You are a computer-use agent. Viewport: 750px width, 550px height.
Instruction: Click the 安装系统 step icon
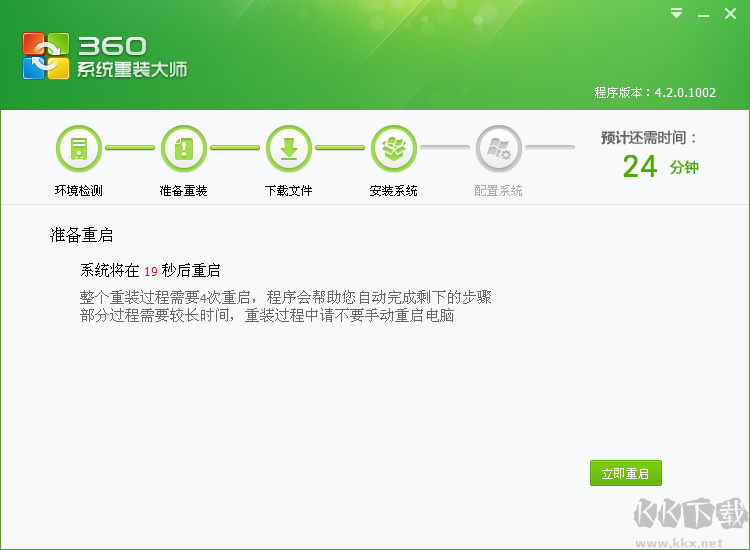(x=393, y=148)
